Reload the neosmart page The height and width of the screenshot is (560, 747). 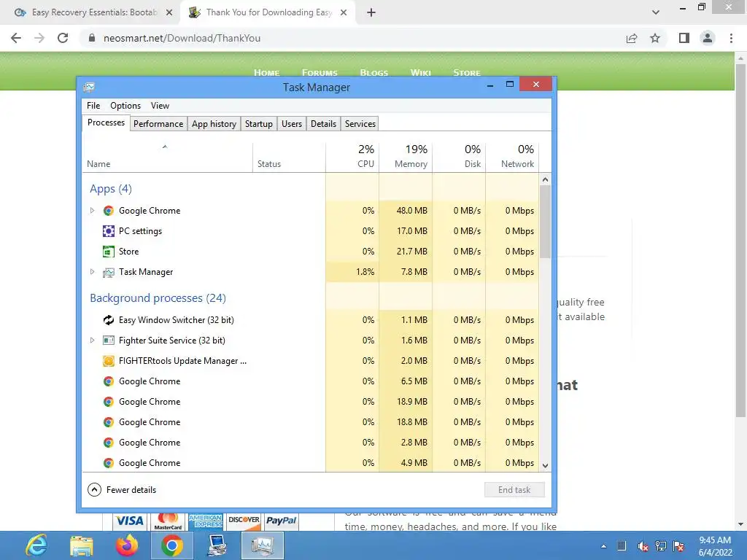63,38
